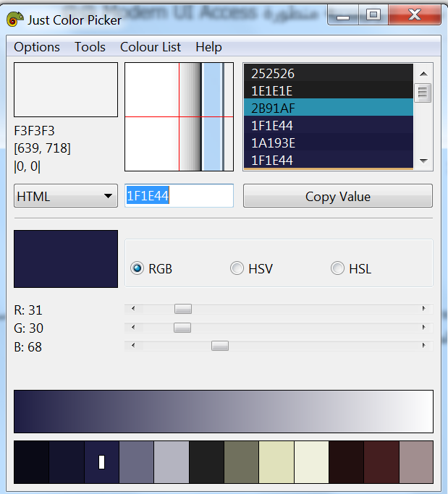Select 1A193E in the colour list
Screen dimensions: 448x494
click(x=328, y=142)
